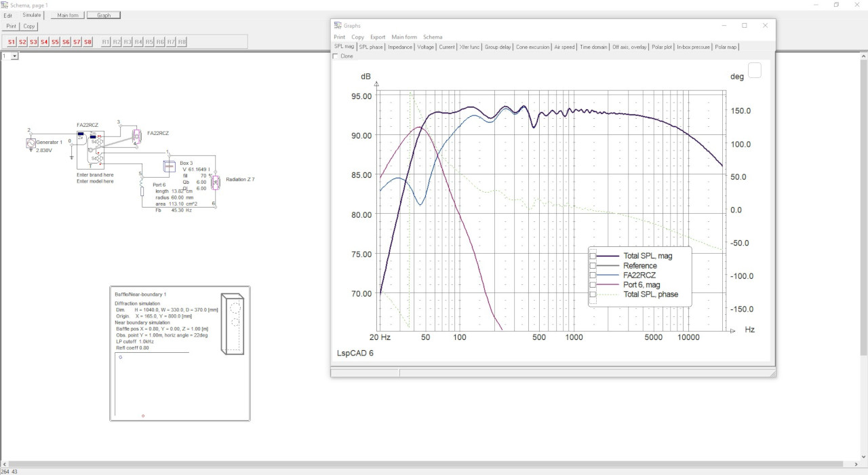
Task: Click the schema horizontal scrollbar track
Action: pos(434,464)
